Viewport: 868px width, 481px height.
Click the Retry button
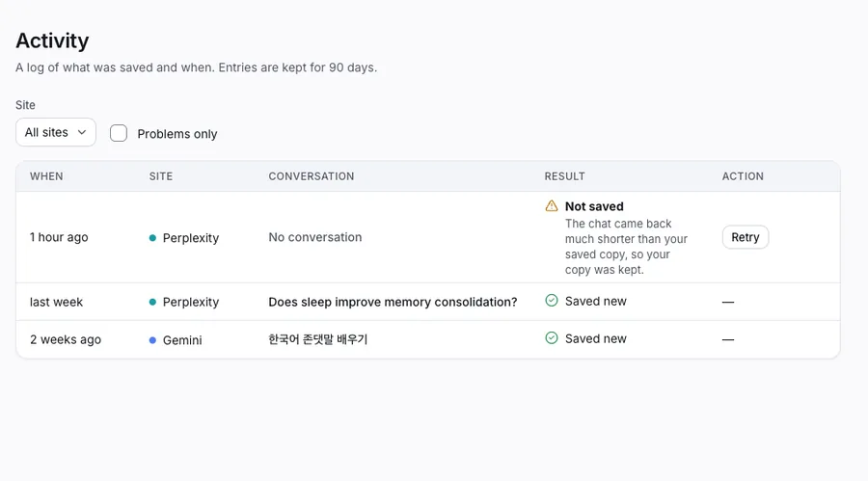click(746, 237)
